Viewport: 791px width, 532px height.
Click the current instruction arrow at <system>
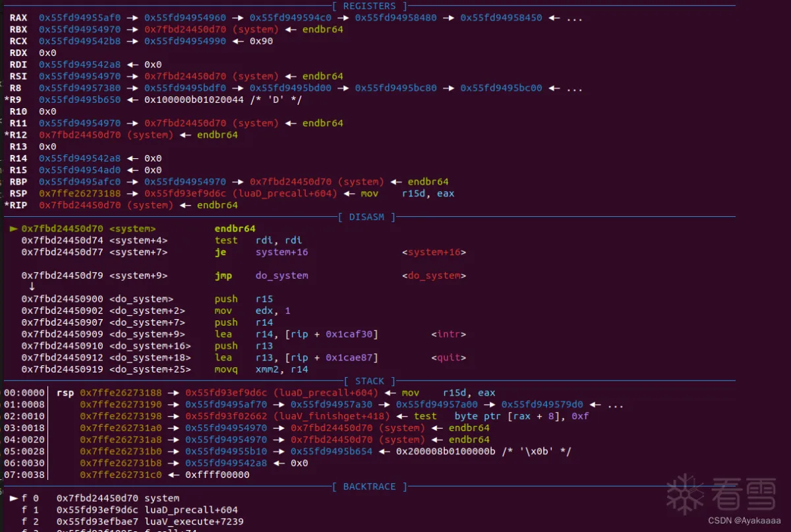click(x=13, y=229)
